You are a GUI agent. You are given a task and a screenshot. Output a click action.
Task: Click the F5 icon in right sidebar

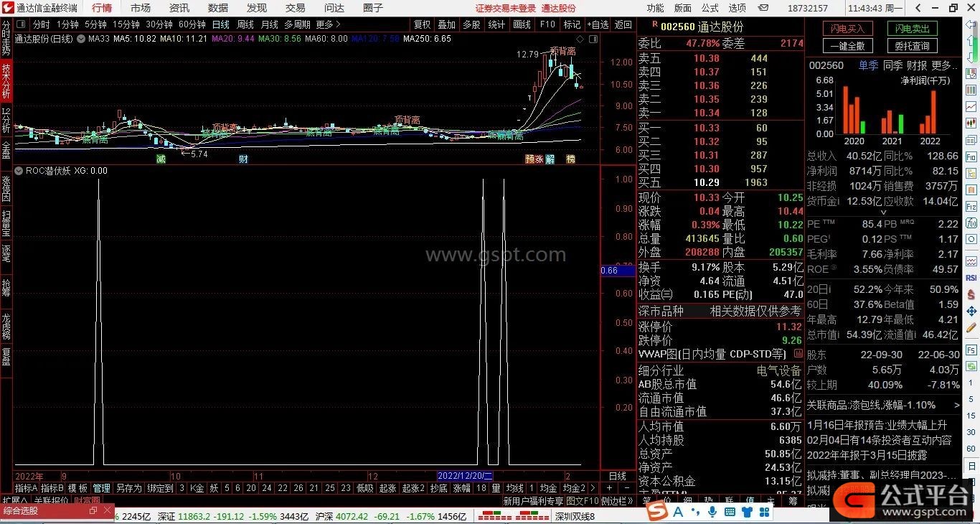(971, 349)
